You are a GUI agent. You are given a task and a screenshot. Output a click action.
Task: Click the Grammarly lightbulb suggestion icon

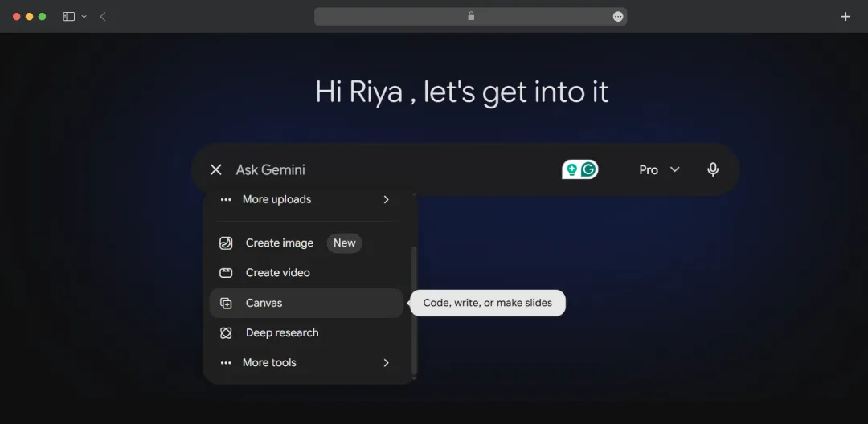click(x=572, y=169)
